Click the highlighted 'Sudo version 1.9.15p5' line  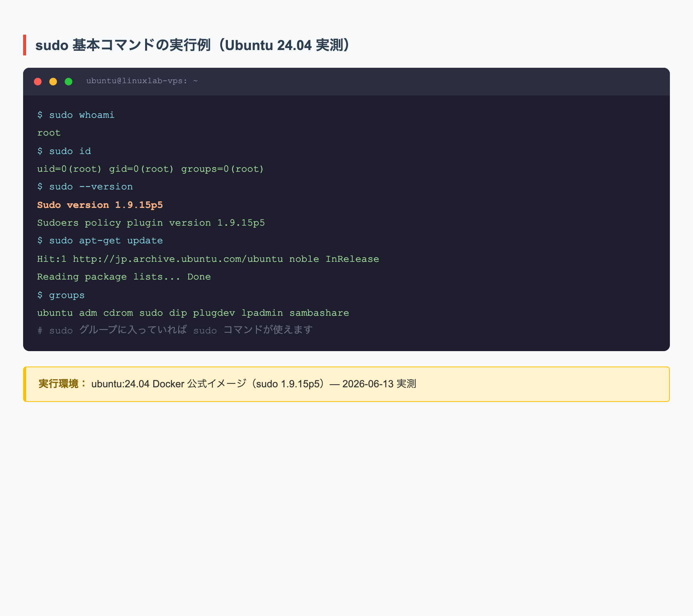click(x=100, y=205)
